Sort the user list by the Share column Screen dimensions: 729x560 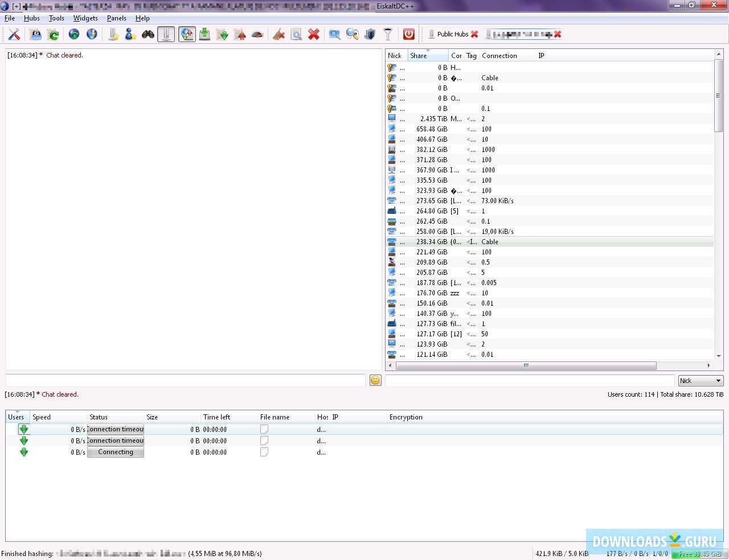[x=428, y=56]
